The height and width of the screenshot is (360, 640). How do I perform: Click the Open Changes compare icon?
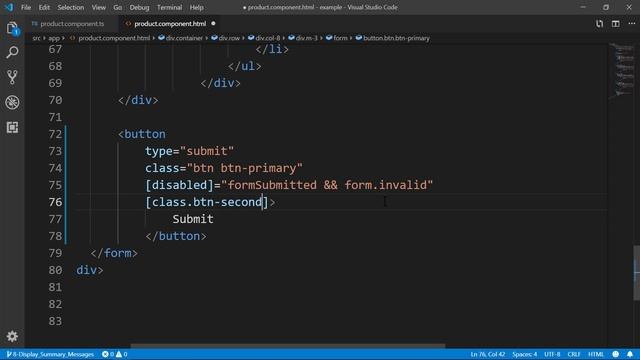click(x=599, y=24)
